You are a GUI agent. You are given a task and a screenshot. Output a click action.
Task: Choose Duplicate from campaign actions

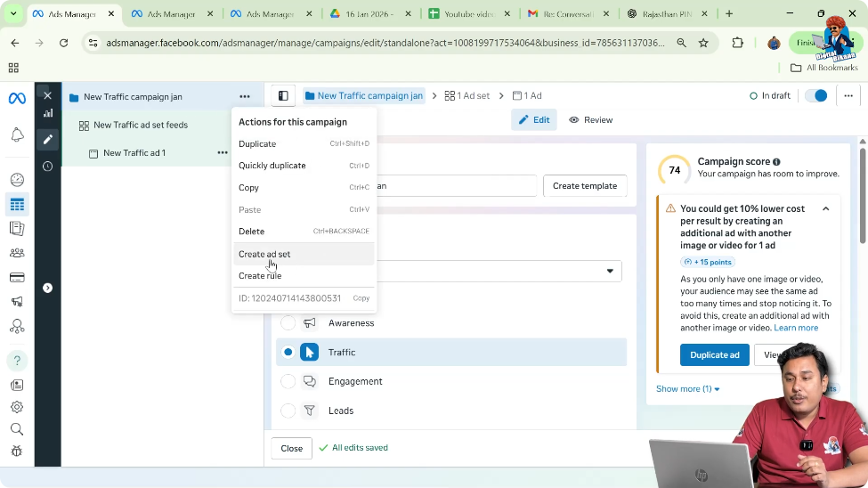click(x=304, y=143)
